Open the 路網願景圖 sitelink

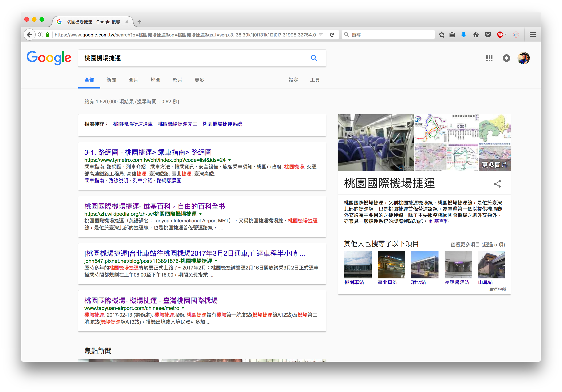[169, 181]
